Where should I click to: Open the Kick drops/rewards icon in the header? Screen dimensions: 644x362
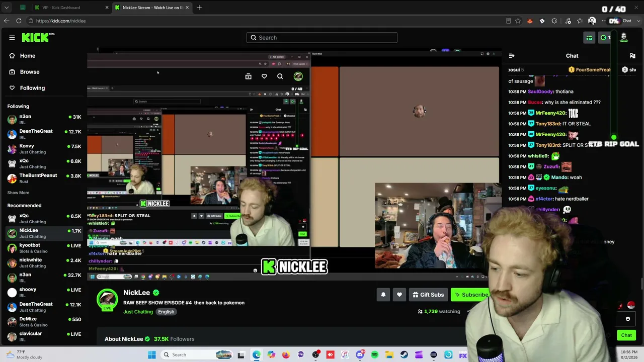[589, 38]
